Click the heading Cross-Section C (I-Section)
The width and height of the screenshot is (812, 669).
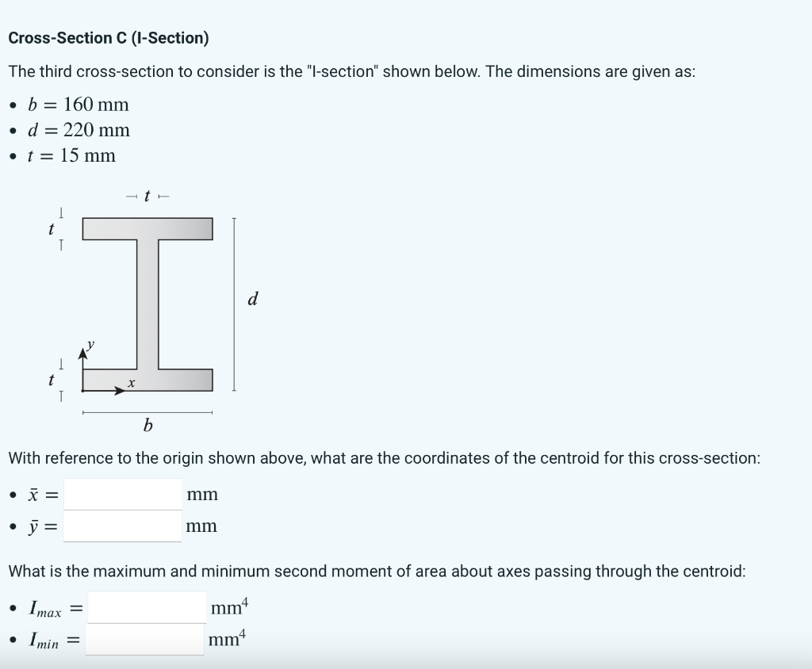pyautogui.click(x=109, y=37)
